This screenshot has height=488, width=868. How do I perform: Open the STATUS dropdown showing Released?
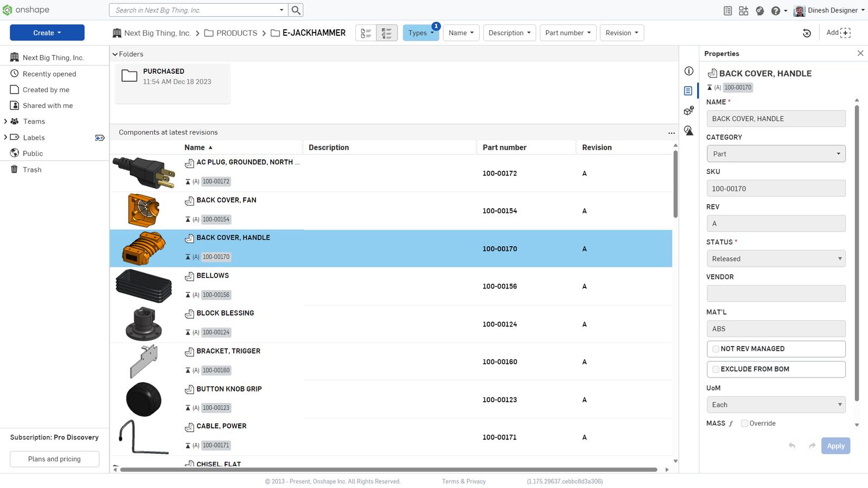point(776,259)
